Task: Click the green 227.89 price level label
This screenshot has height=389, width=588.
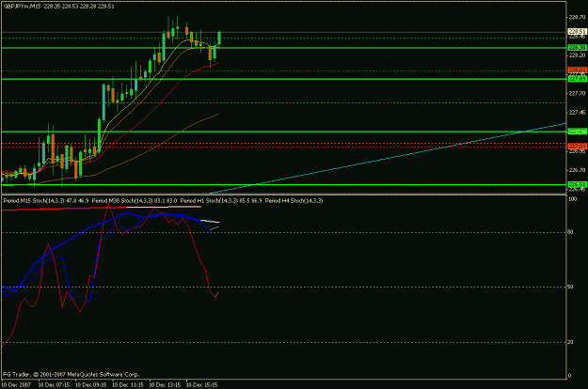Action: [577, 79]
